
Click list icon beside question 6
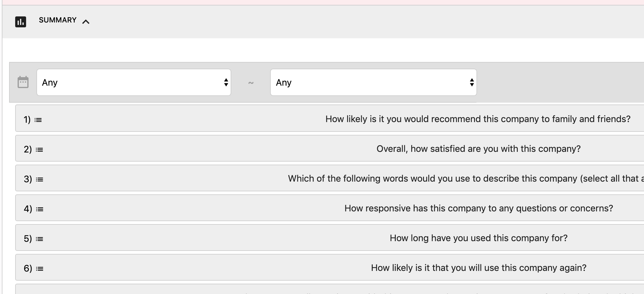39,269
